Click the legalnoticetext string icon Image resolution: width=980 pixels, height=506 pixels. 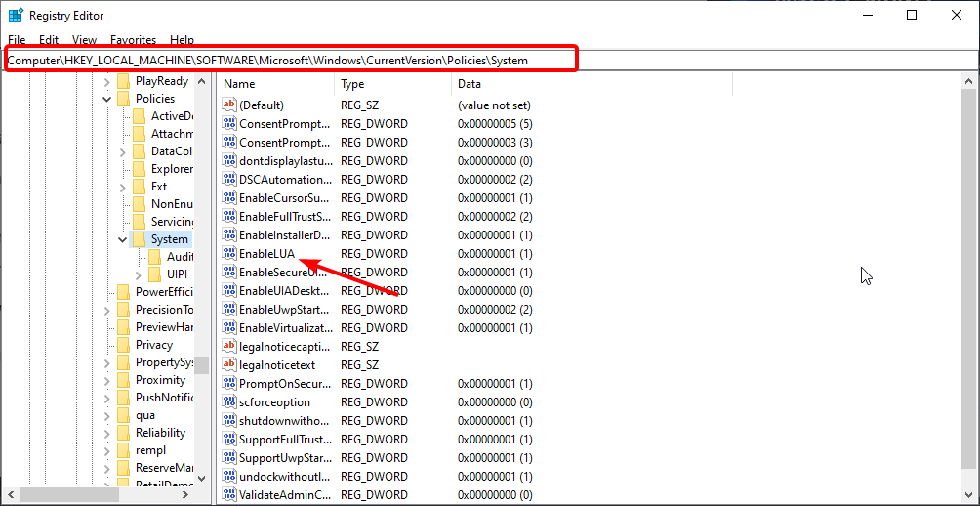[229, 364]
